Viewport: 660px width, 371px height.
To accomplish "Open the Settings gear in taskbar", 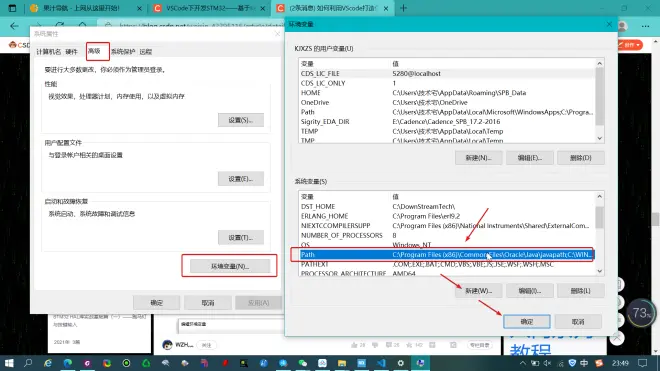I will pyautogui.click(x=400, y=363).
